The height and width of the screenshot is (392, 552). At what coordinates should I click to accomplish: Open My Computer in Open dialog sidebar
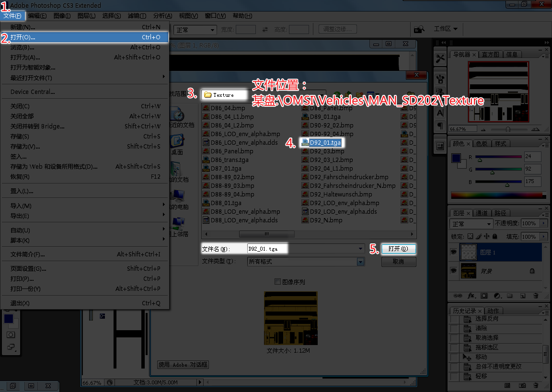[x=178, y=199]
